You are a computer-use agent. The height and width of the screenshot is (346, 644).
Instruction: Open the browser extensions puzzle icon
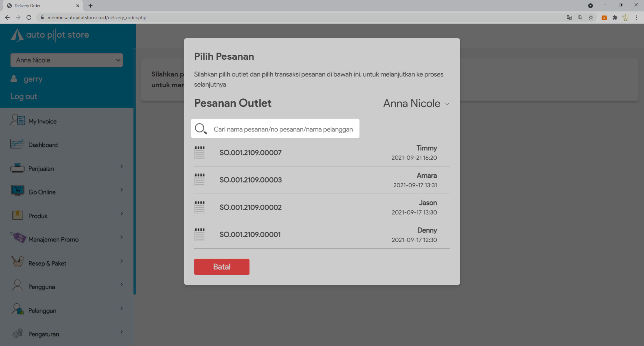click(x=615, y=18)
